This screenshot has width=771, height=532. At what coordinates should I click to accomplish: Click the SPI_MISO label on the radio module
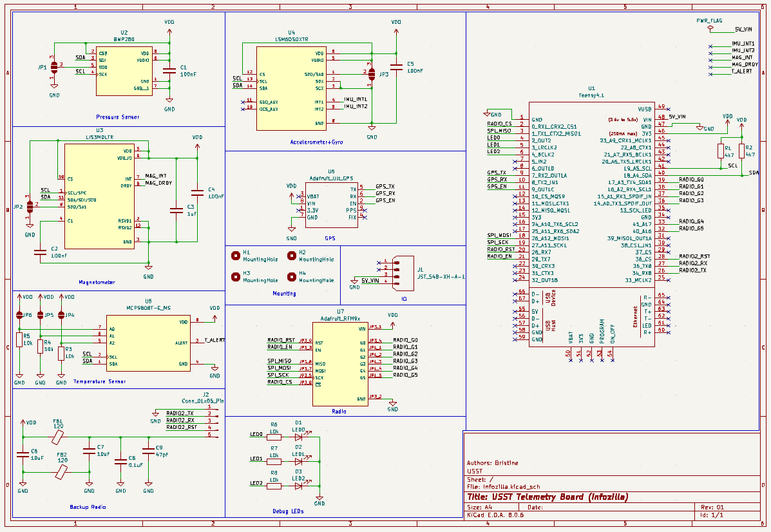pos(280,361)
